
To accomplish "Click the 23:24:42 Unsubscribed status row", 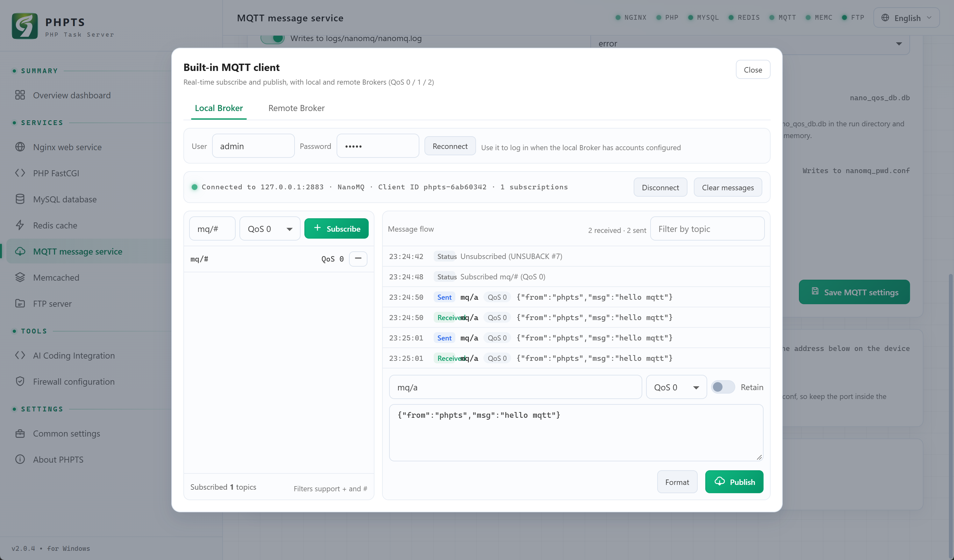I will click(x=576, y=256).
